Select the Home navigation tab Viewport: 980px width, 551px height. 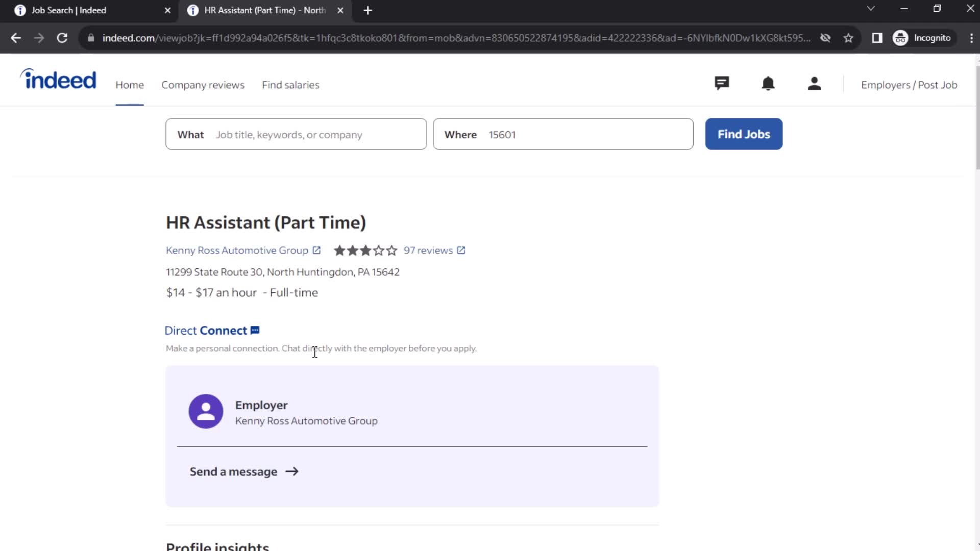(129, 85)
